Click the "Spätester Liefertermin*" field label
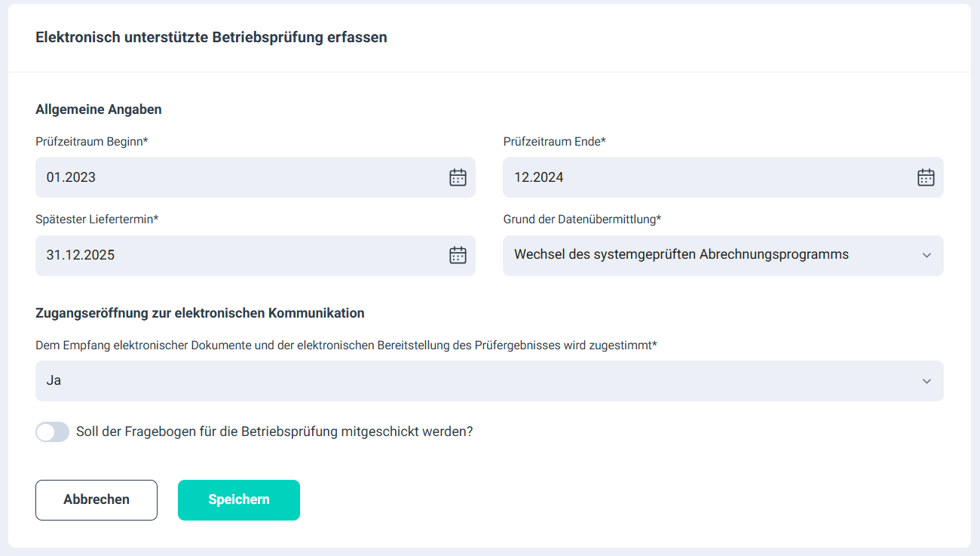The width and height of the screenshot is (980, 556). 97,219
